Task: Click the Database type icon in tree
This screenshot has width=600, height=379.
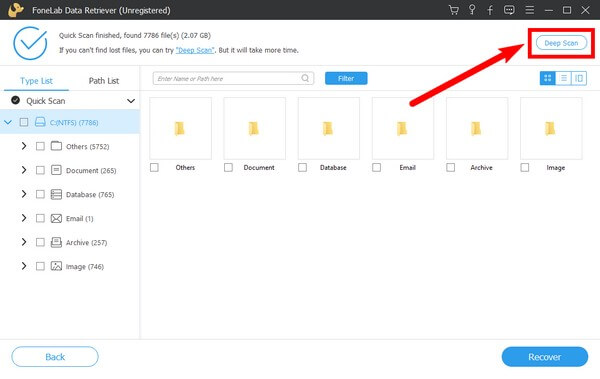Action: (x=56, y=194)
